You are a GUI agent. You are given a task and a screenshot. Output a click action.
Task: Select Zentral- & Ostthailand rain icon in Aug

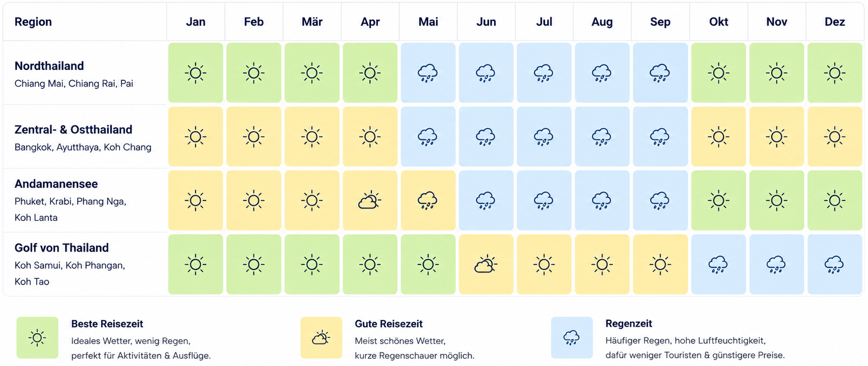pos(602,137)
